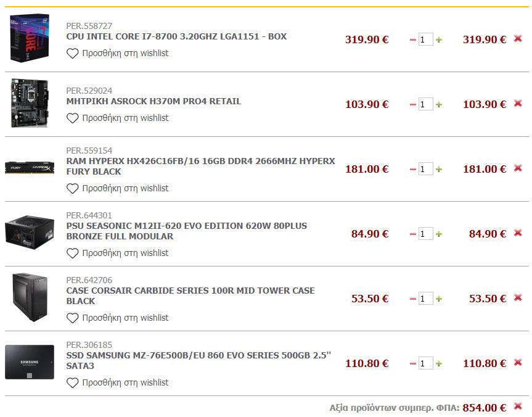532x417 pixels.
Task: Decrease quantity of Corsair Carbide case
Action: point(412,299)
